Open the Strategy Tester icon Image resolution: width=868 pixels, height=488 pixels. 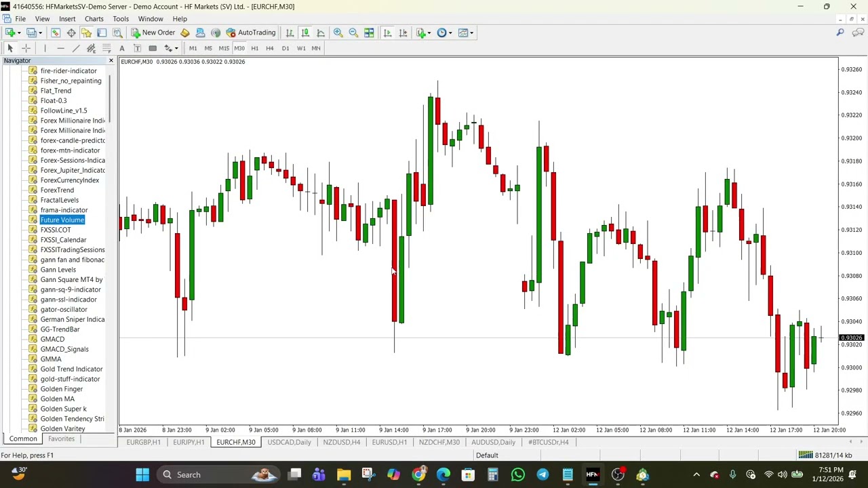[x=117, y=33]
